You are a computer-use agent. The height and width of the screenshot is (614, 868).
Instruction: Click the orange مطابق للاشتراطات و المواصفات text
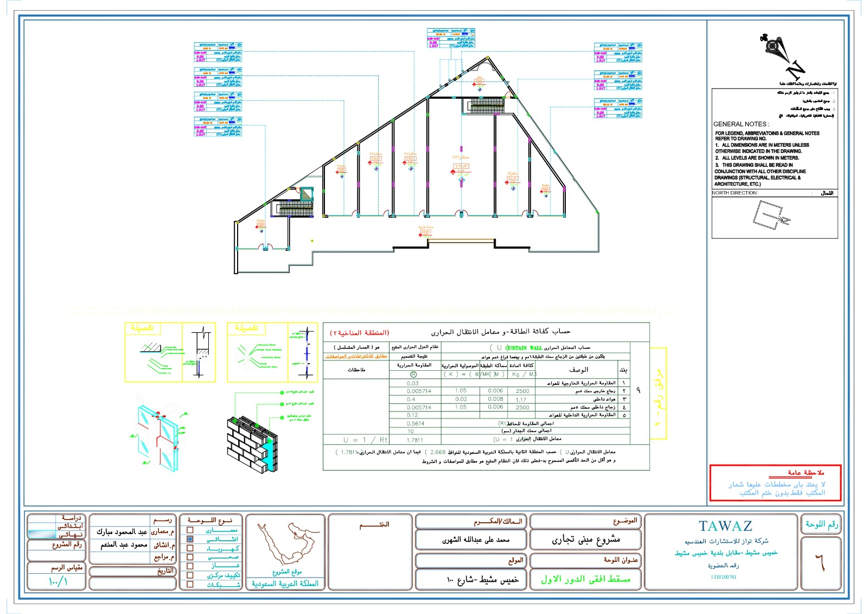click(x=356, y=356)
